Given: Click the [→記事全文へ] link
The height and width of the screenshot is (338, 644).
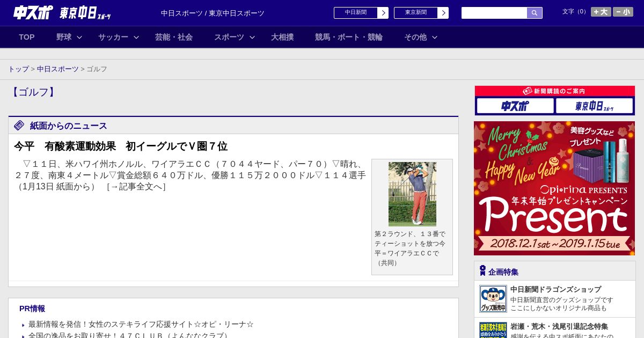Looking at the screenshot, I should (136, 187).
